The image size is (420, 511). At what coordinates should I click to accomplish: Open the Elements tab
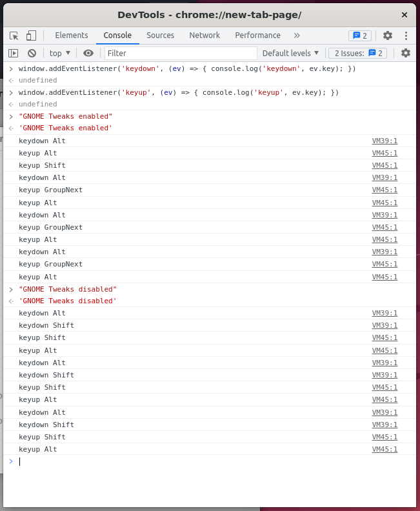72,35
